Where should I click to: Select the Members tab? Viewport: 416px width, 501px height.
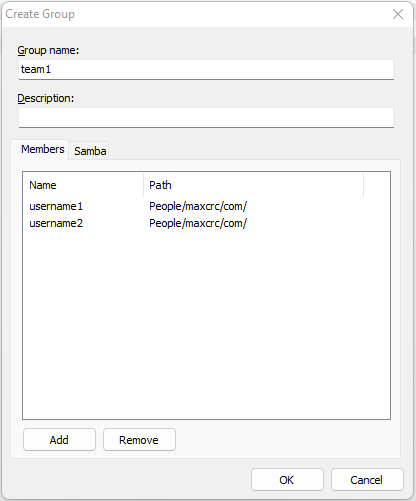pos(43,149)
